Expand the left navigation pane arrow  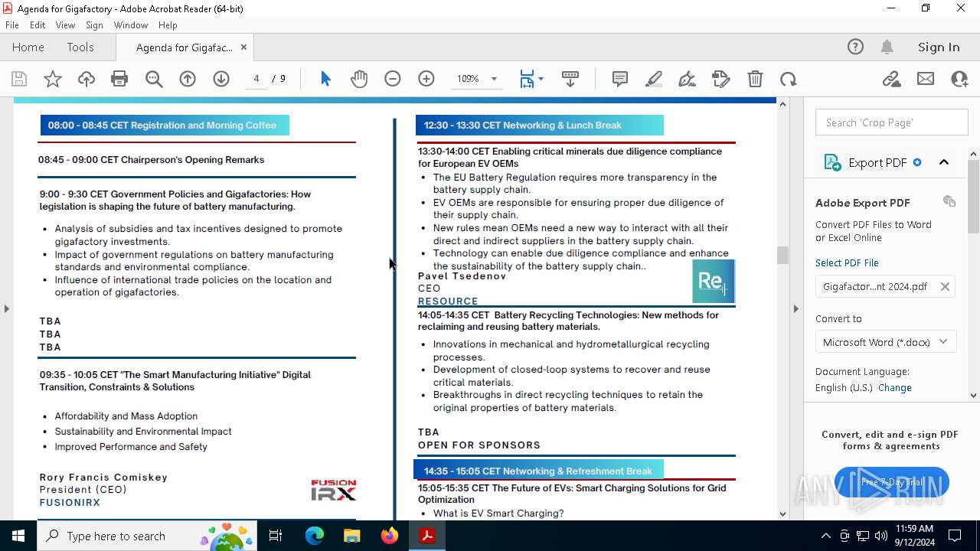6,308
